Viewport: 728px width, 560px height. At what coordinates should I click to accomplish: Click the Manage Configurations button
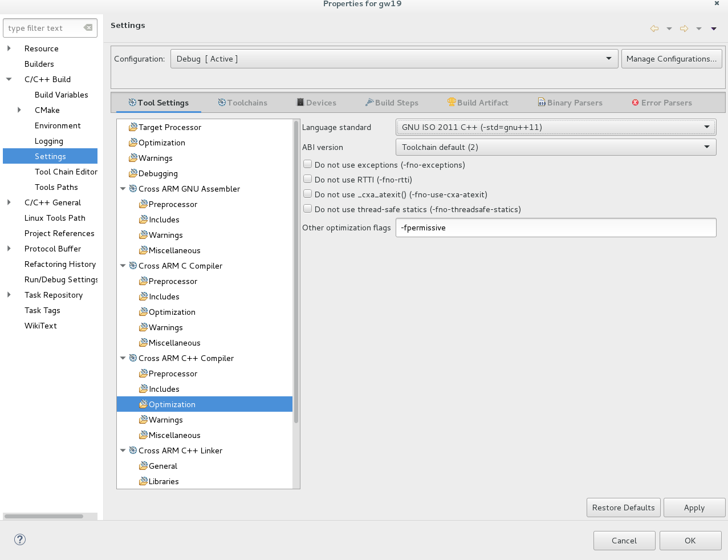coord(671,59)
